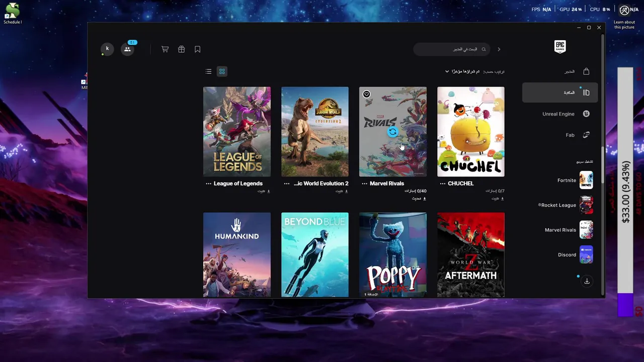
Task: Click the League of Legends title text
Action: (238, 184)
